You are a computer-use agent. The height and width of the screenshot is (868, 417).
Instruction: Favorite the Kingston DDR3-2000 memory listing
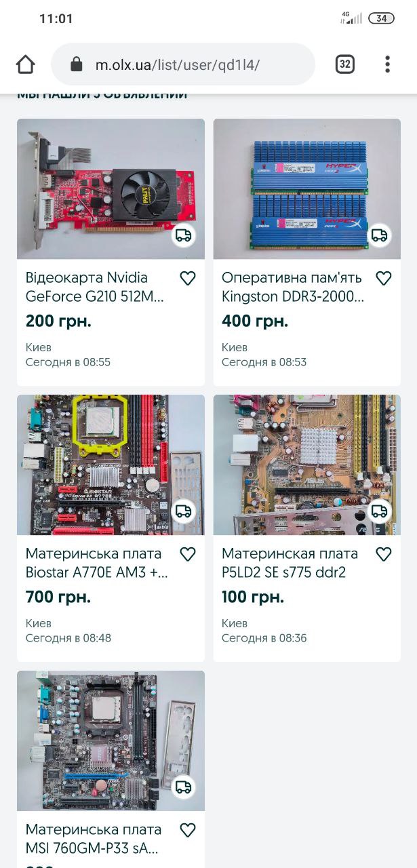(384, 278)
